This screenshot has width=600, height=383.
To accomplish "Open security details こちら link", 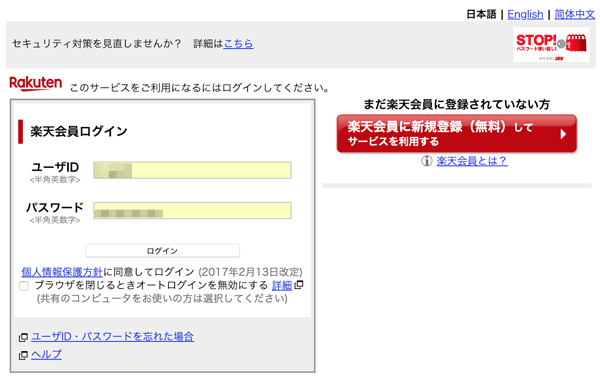I will pyautogui.click(x=238, y=44).
